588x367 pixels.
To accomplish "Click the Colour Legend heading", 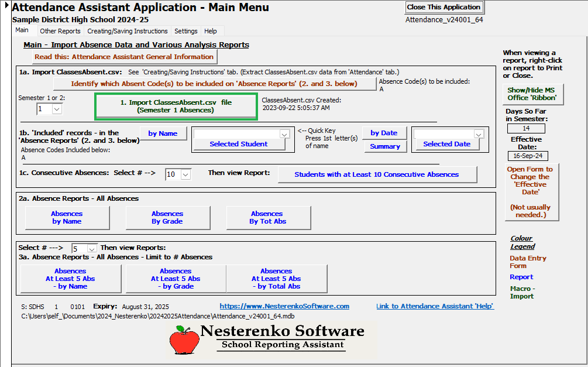I will (522, 242).
